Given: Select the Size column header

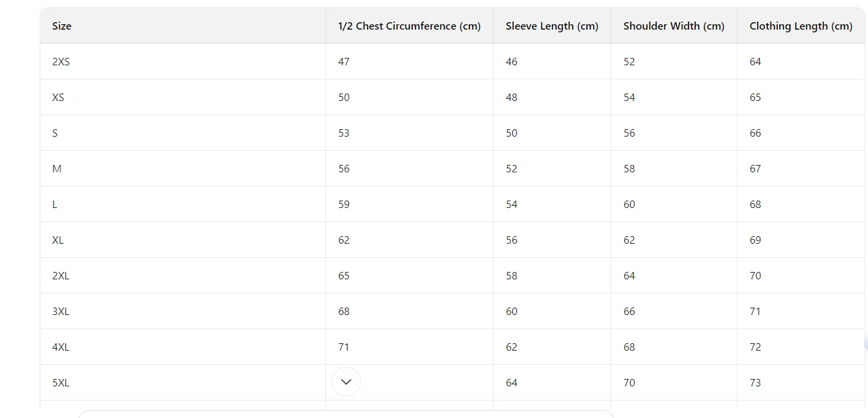Looking at the screenshot, I should coord(62,26).
